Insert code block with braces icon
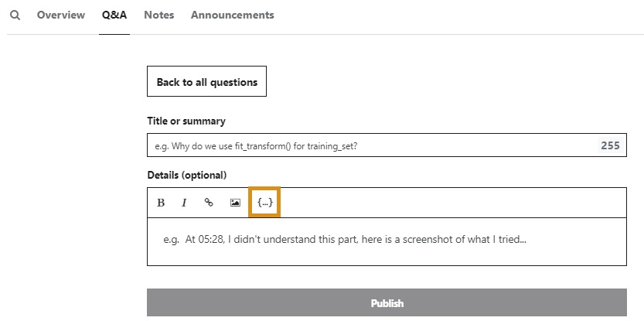The image size is (644, 321). tap(264, 203)
